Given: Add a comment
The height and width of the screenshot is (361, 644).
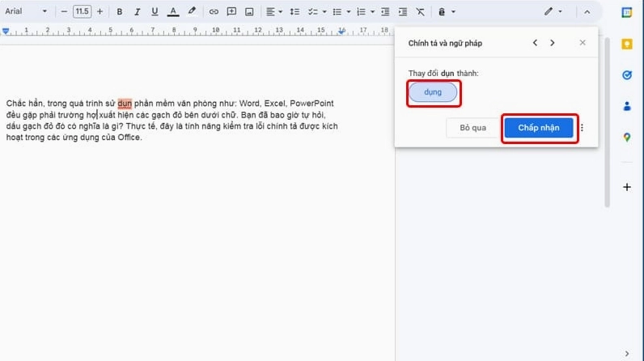Looking at the screenshot, I should 231,12.
